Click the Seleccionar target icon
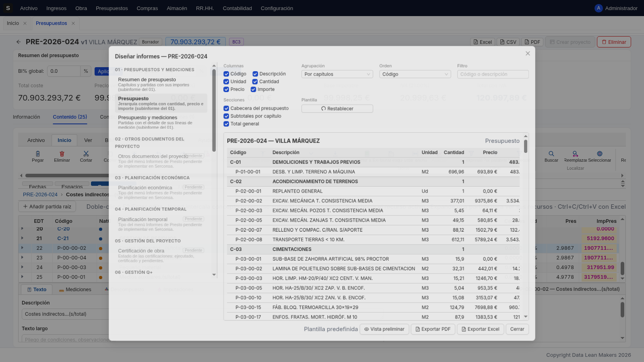Image resolution: width=644 pixels, height=362 pixels. point(600,154)
